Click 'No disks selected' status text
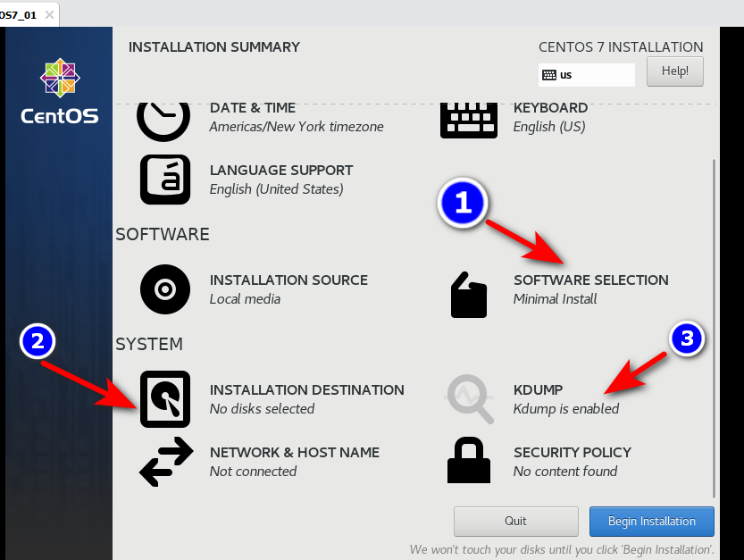The width and height of the screenshot is (744, 560). click(262, 409)
